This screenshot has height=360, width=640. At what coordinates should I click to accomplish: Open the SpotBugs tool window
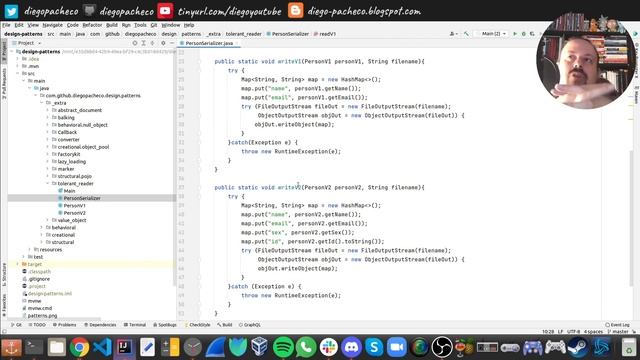click(165, 325)
